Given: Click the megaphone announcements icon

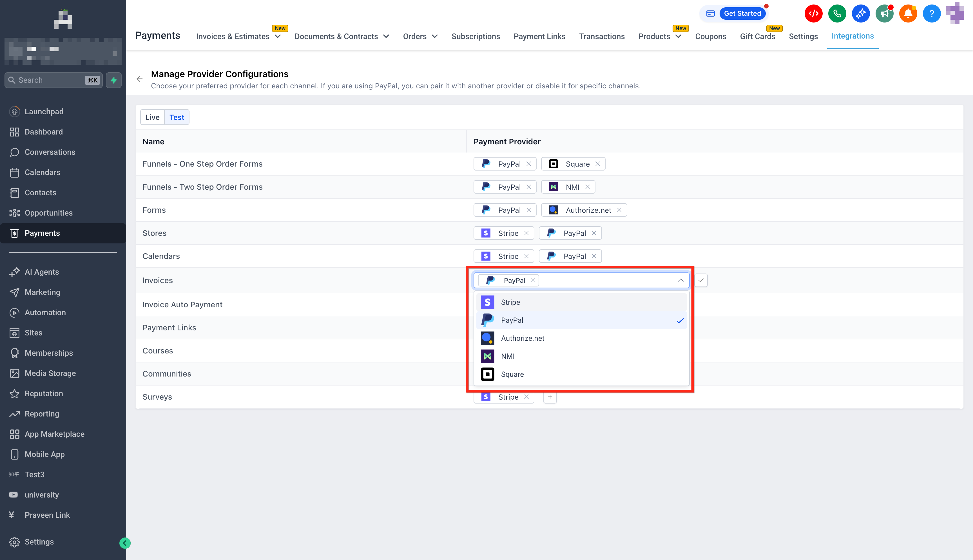Looking at the screenshot, I should (x=884, y=14).
